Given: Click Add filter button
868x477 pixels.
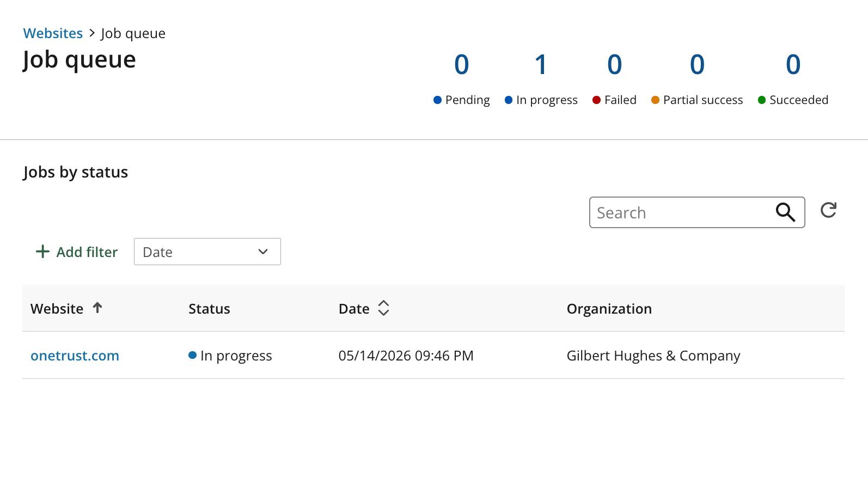Looking at the screenshot, I should [x=77, y=252].
